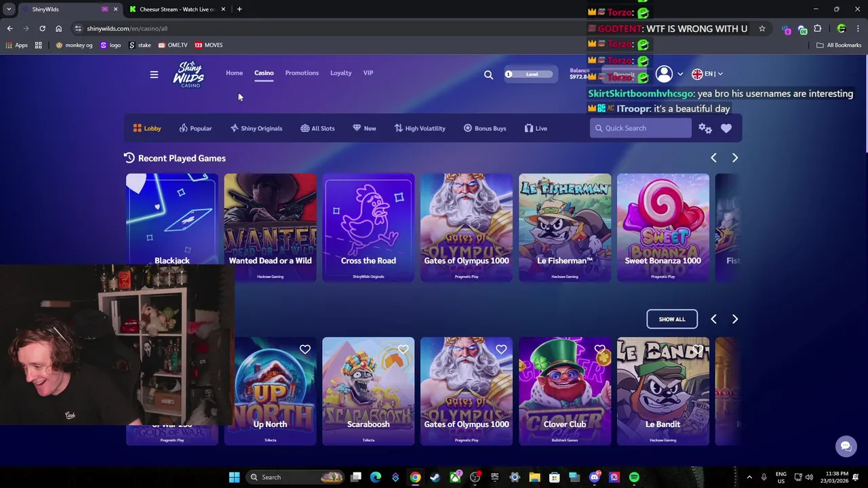Open the Cross the Road game
Viewport: 868px width, 488px height.
368,227
